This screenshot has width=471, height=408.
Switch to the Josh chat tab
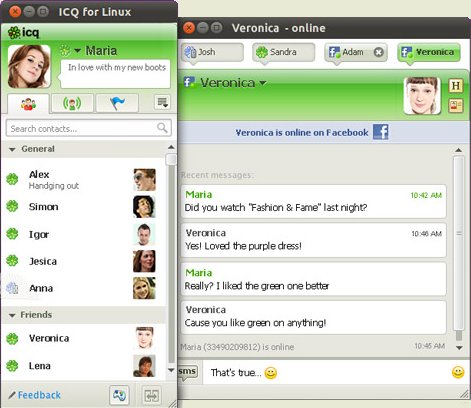click(212, 52)
